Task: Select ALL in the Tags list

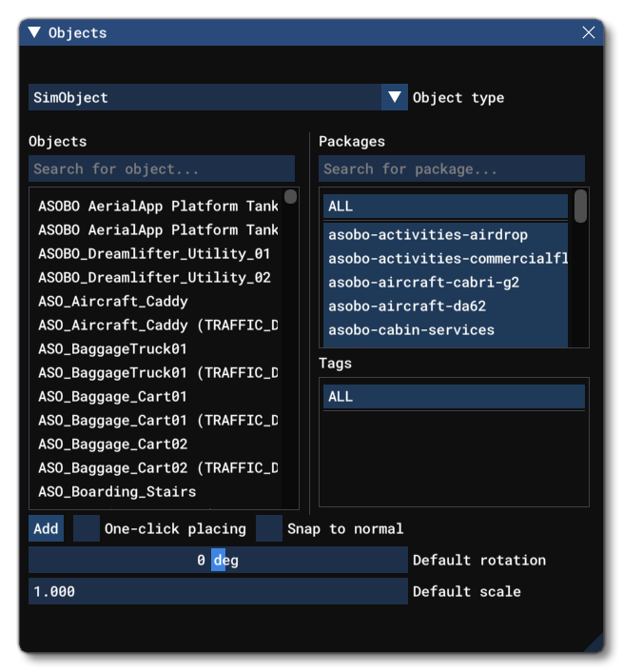Action: 454,396
